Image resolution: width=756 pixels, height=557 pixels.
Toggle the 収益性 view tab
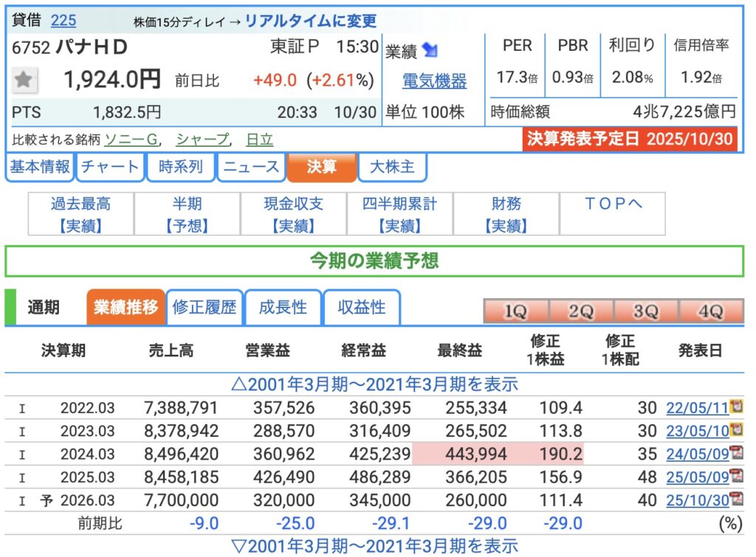coord(362,307)
